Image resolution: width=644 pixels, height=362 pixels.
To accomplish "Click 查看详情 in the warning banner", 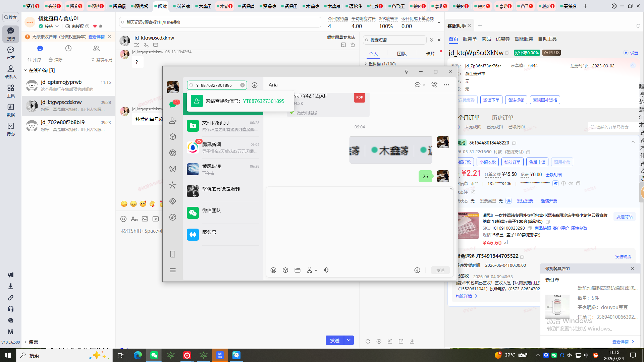I will (97, 37).
